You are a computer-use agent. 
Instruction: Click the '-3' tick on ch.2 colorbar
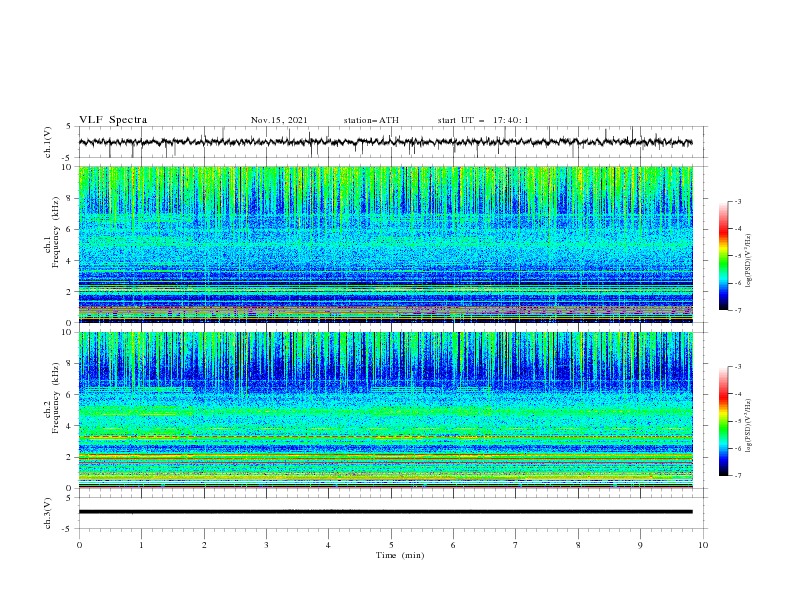pyautogui.click(x=737, y=367)
